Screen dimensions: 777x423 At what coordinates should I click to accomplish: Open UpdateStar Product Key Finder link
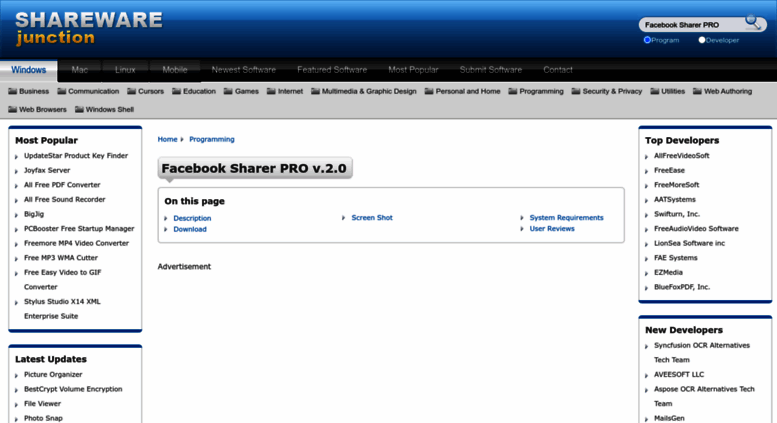76,156
